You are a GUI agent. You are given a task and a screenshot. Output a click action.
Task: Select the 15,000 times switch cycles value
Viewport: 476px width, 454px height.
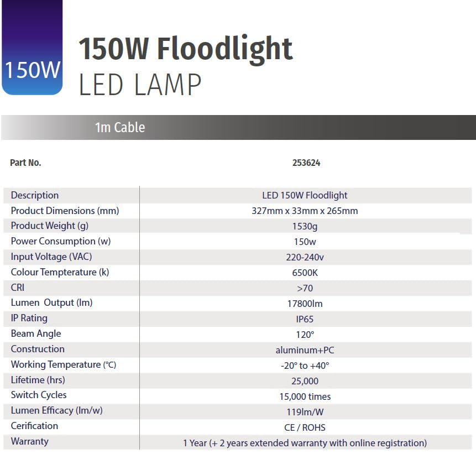coord(305,396)
